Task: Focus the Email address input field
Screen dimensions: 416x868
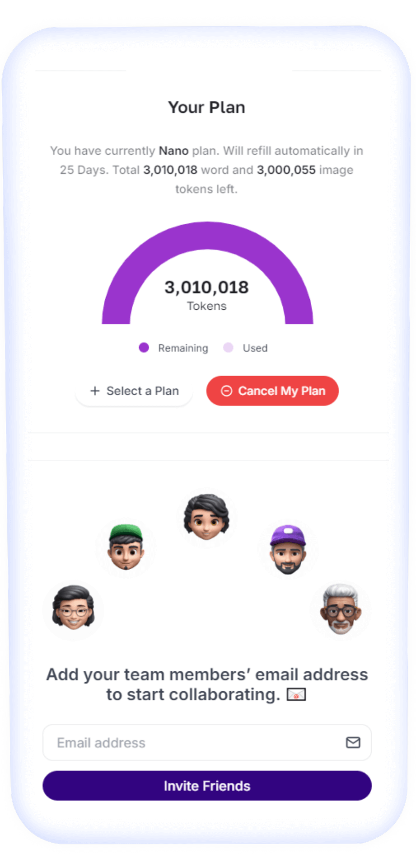Action: (x=207, y=742)
